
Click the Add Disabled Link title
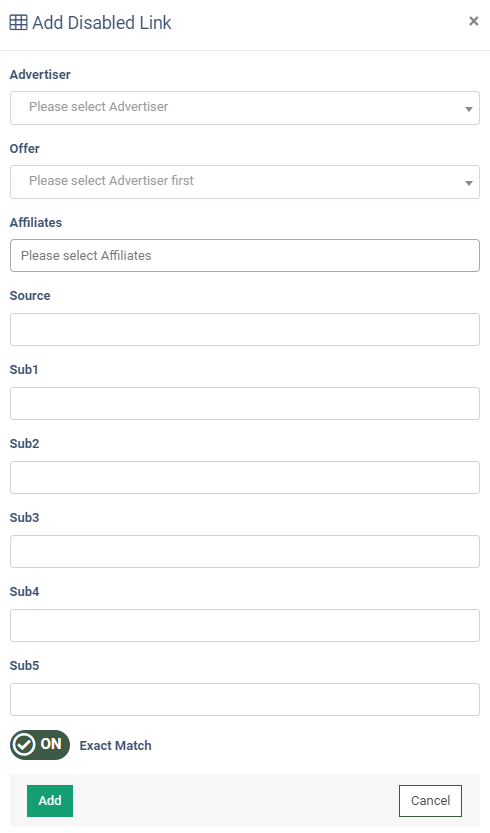coord(102,23)
